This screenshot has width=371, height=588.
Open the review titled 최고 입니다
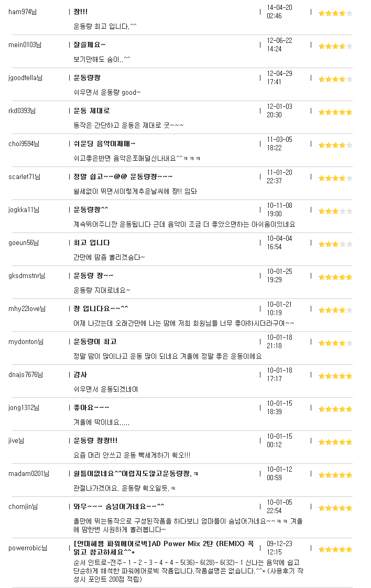click(x=92, y=242)
